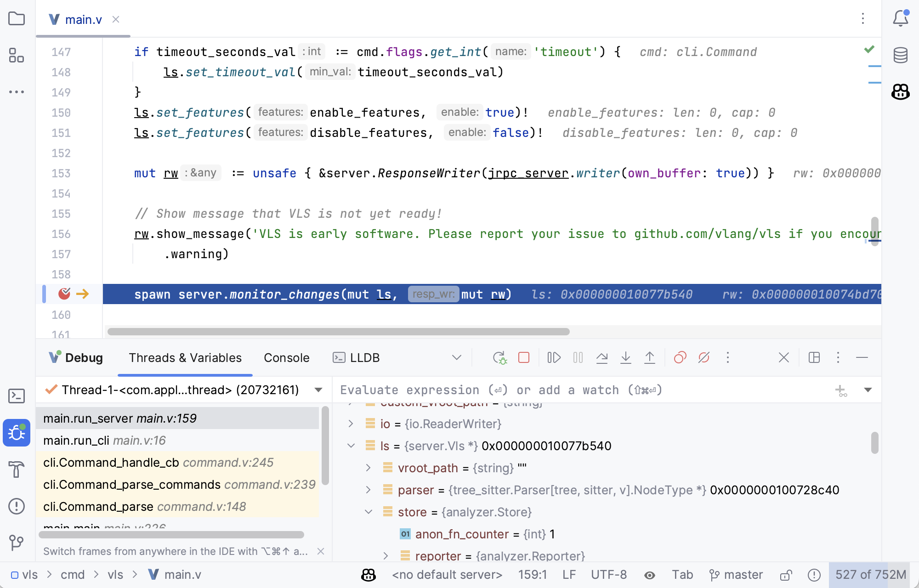Click the Resume Program icon
Viewport: 919px width, 588px height.
click(554, 358)
